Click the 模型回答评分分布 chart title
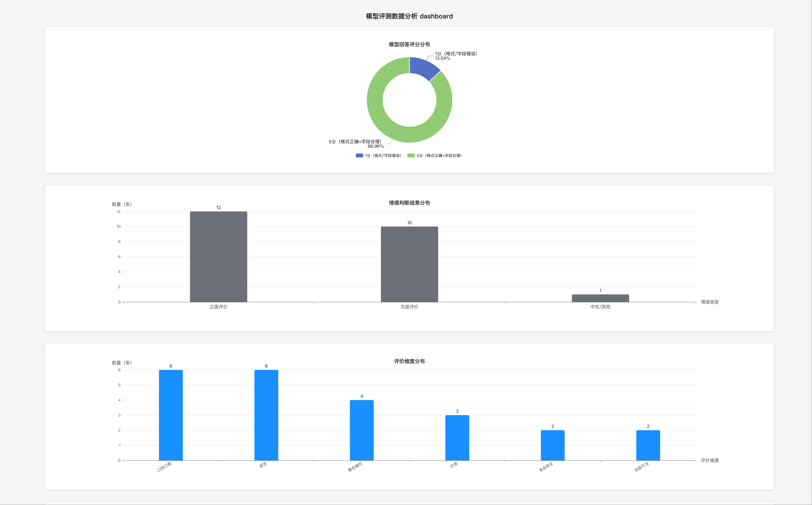Screen dimensions: 812x505 coord(409,44)
